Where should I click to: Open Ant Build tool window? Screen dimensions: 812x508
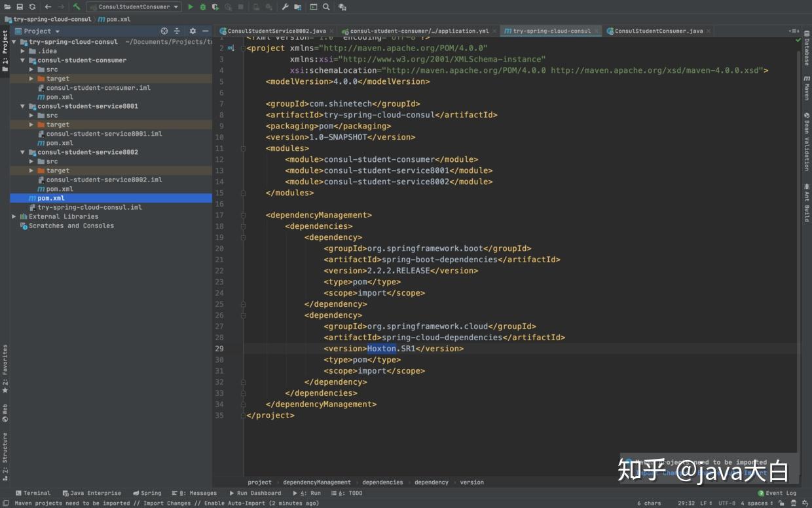pyautogui.click(x=807, y=202)
